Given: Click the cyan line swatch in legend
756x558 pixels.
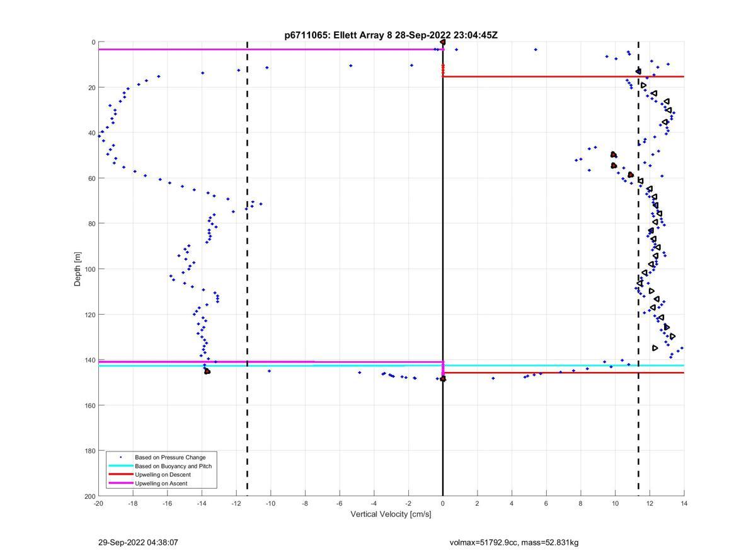Looking at the screenshot, I should tap(120, 466).
